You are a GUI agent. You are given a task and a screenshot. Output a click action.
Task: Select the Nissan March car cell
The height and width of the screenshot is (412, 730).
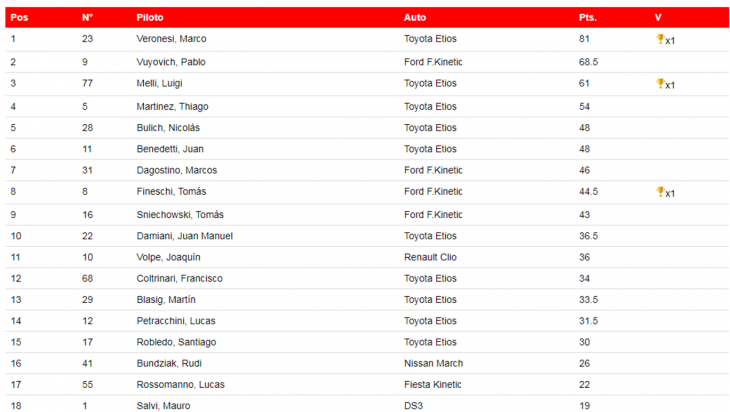pyautogui.click(x=433, y=364)
